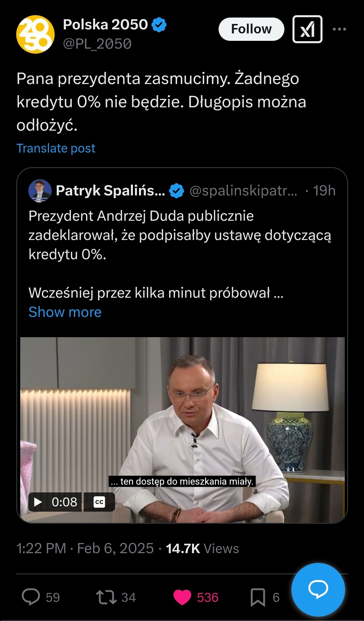Expand quoted post with Show more

[x=65, y=312]
